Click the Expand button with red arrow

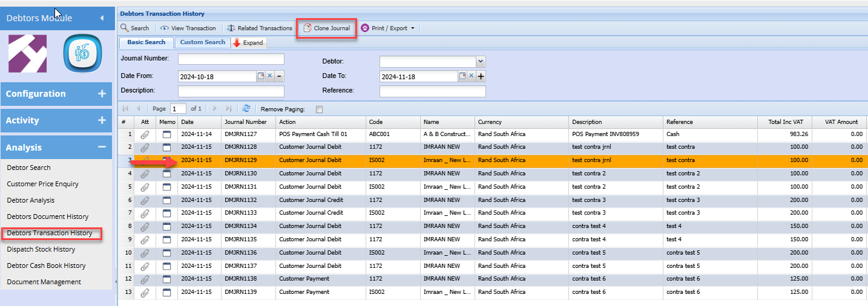tap(248, 43)
